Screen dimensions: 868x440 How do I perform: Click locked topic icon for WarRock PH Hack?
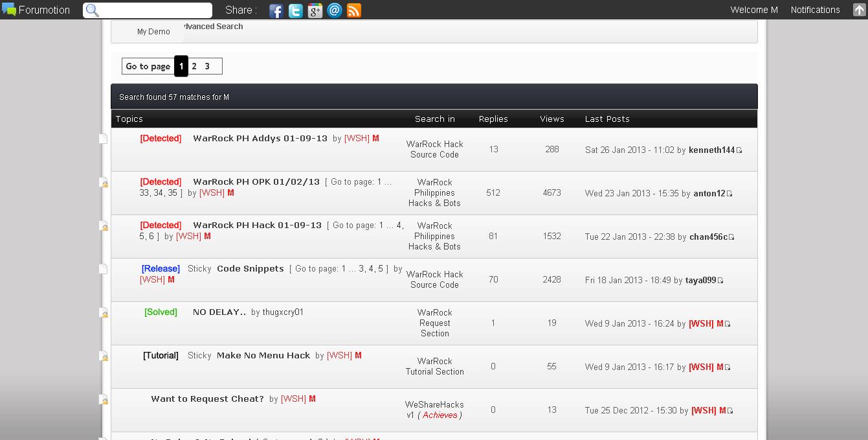point(103,226)
